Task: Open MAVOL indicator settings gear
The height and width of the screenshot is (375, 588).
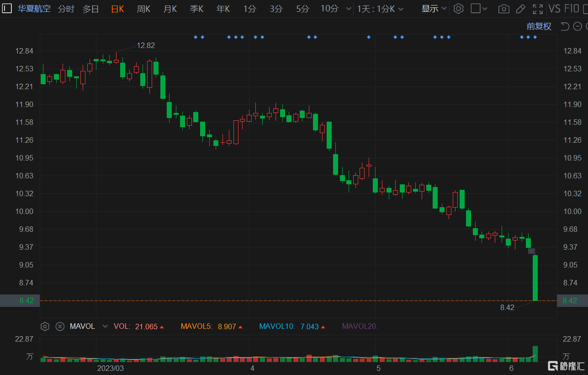Action: pyautogui.click(x=45, y=327)
